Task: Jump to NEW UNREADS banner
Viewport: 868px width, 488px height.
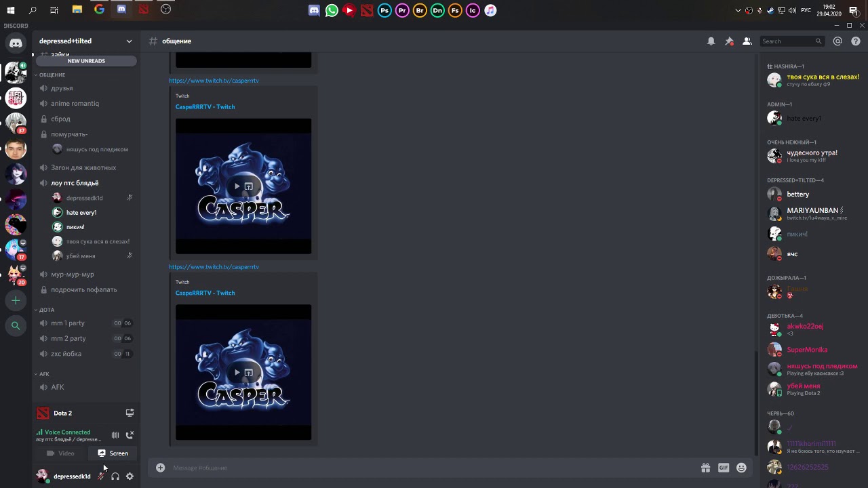Action: click(x=86, y=61)
